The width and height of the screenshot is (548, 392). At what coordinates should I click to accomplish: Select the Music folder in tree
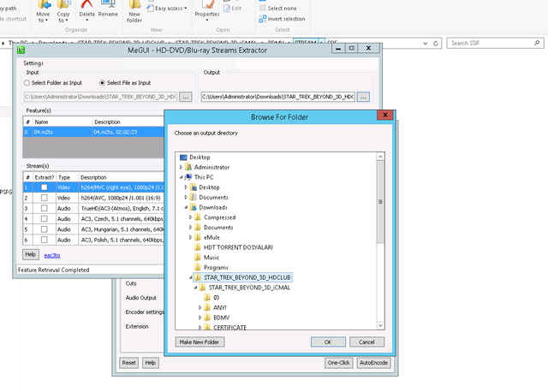[211, 258]
